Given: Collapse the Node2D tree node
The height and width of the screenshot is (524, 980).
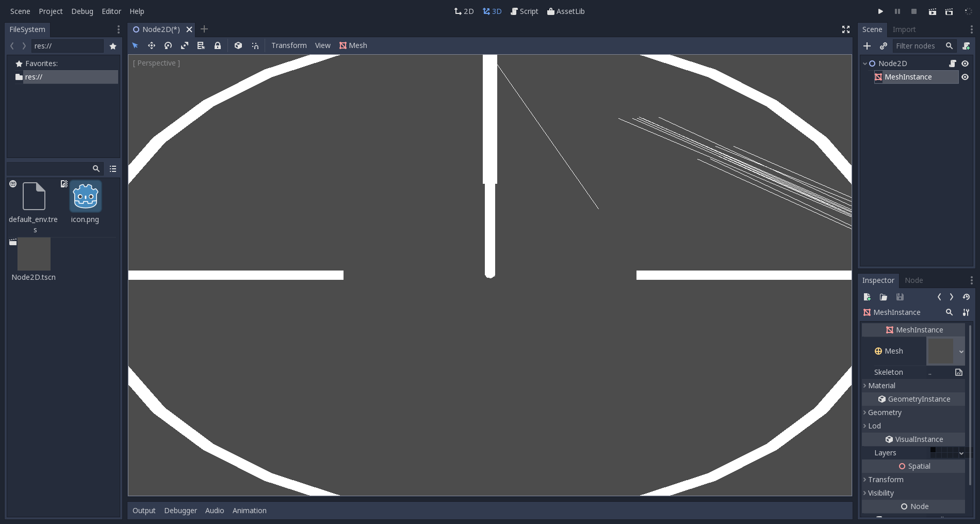Looking at the screenshot, I should point(865,63).
